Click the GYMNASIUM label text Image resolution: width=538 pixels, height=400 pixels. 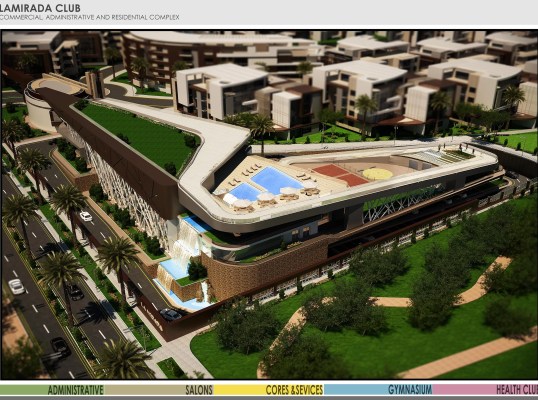click(x=410, y=390)
